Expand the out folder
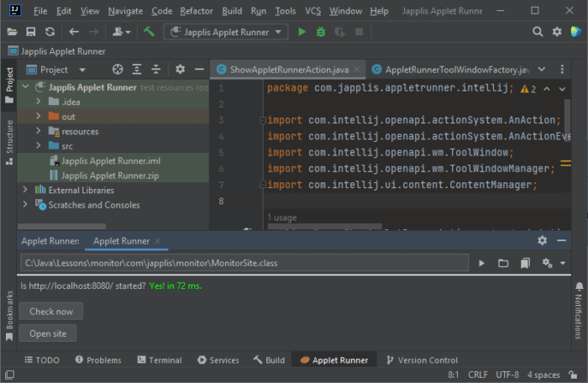The width and height of the screenshot is (588, 383). click(39, 116)
